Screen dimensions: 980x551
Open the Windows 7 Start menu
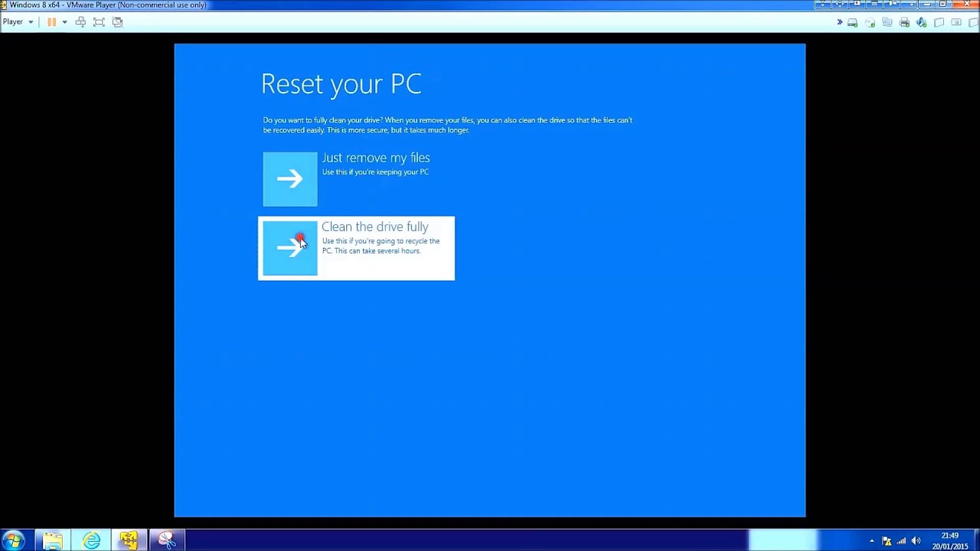click(14, 540)
